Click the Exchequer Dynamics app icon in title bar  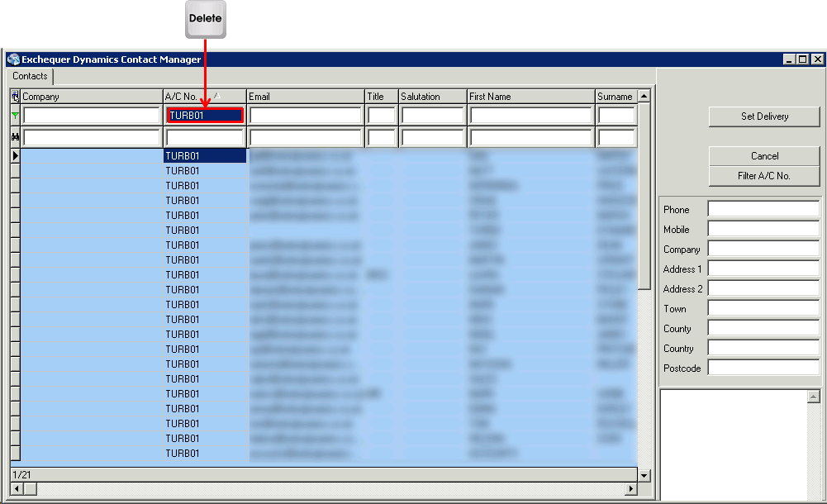pyautogui.click(x=14, y=59)
